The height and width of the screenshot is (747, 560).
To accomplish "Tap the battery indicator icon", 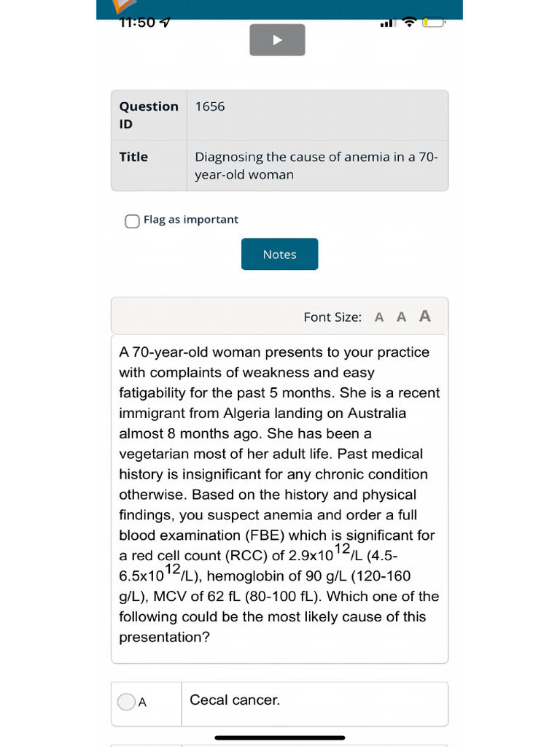I will coord(433,23).
